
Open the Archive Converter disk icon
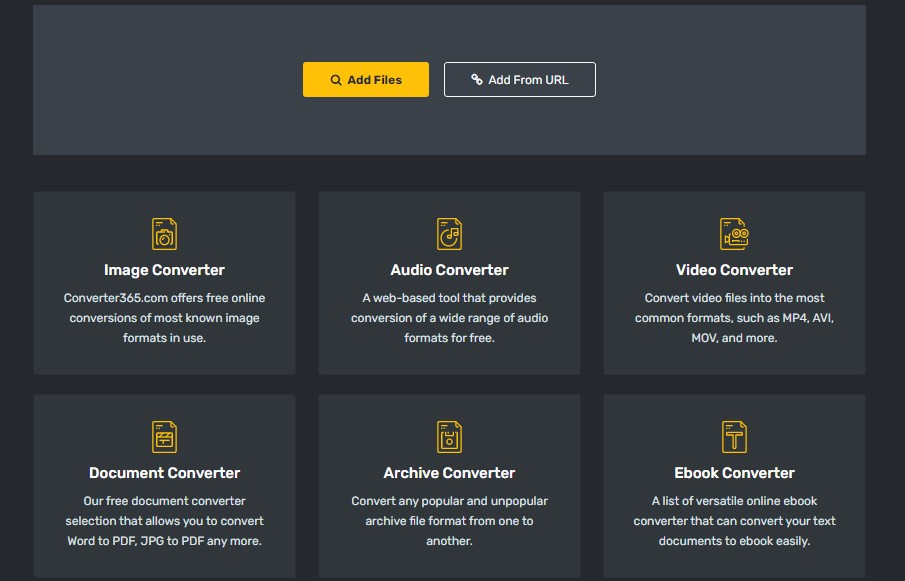pos(449,437)
